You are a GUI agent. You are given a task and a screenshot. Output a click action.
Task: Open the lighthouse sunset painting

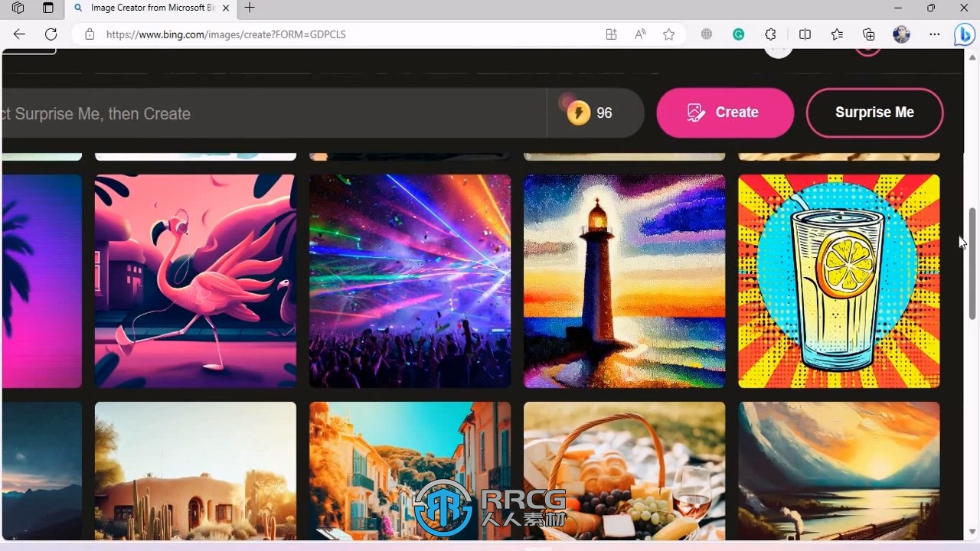click(624, 281)
